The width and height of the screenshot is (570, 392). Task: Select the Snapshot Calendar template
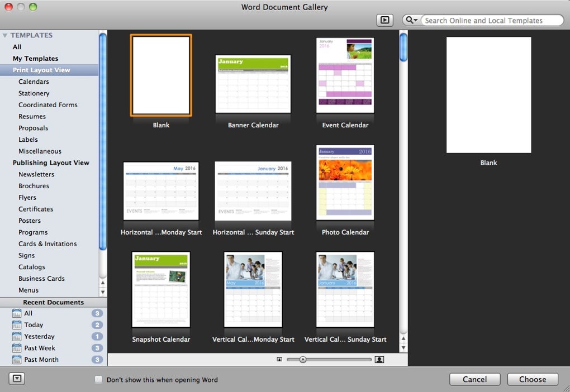[x=161, y=290]
